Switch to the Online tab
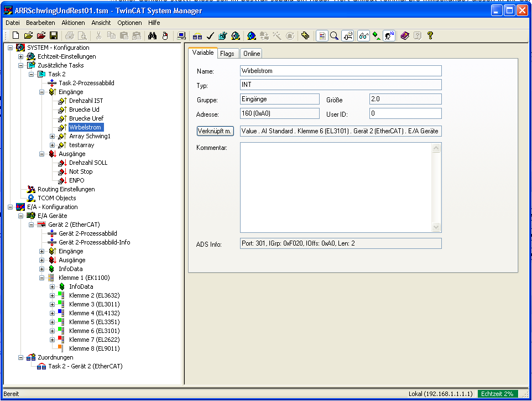This screenshot has height=401, width=532. [x=252, y=54]
